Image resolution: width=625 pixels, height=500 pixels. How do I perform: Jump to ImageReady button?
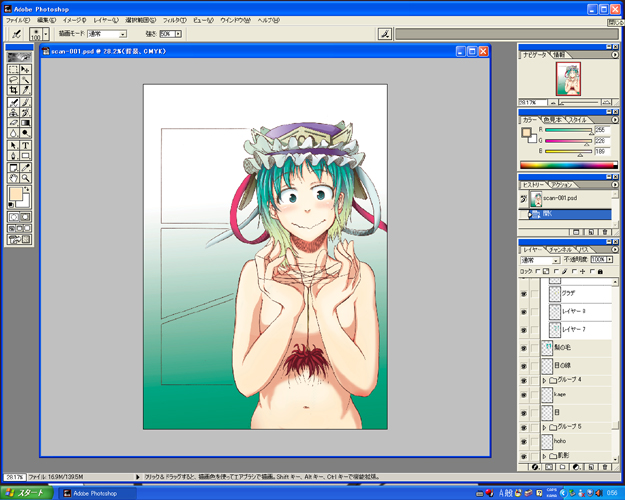(x=19, y=240)
